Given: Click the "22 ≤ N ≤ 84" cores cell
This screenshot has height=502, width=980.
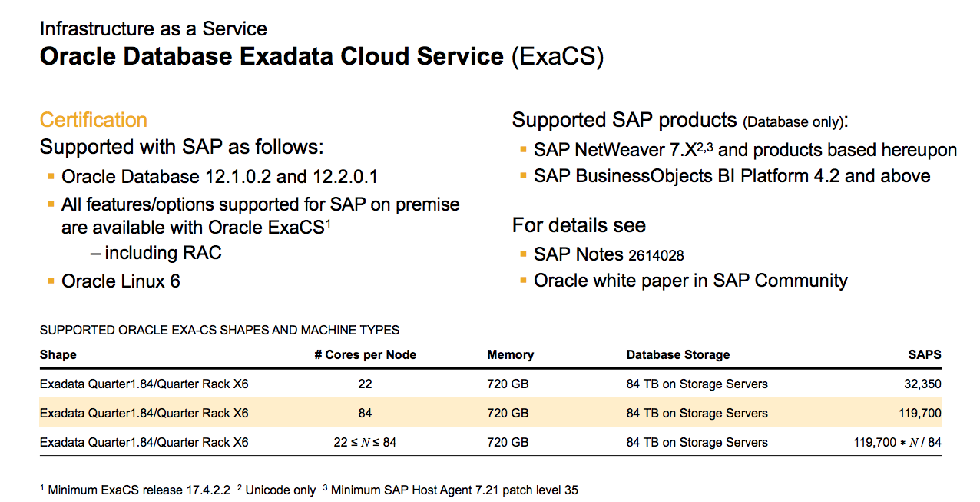Looking at the screenshot, I should [365, 442].
